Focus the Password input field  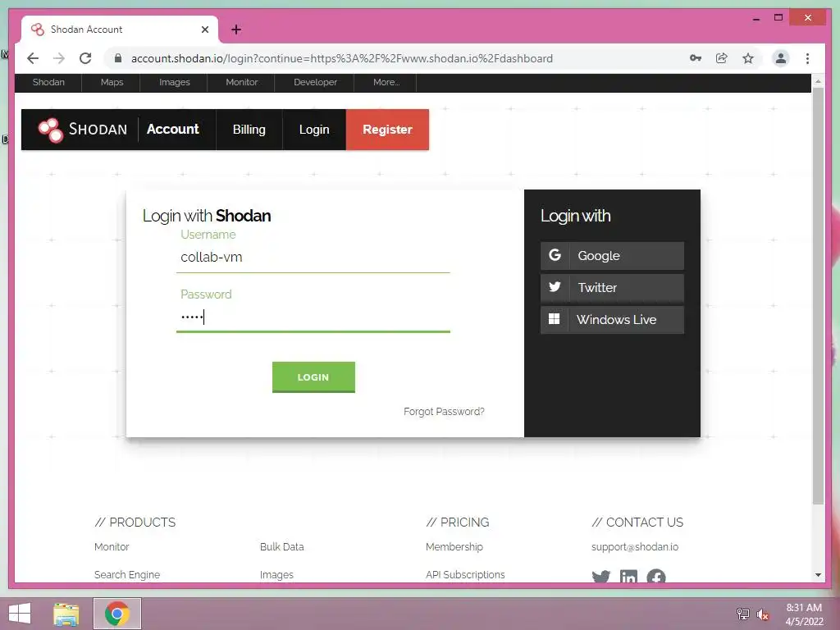(313, 317)
